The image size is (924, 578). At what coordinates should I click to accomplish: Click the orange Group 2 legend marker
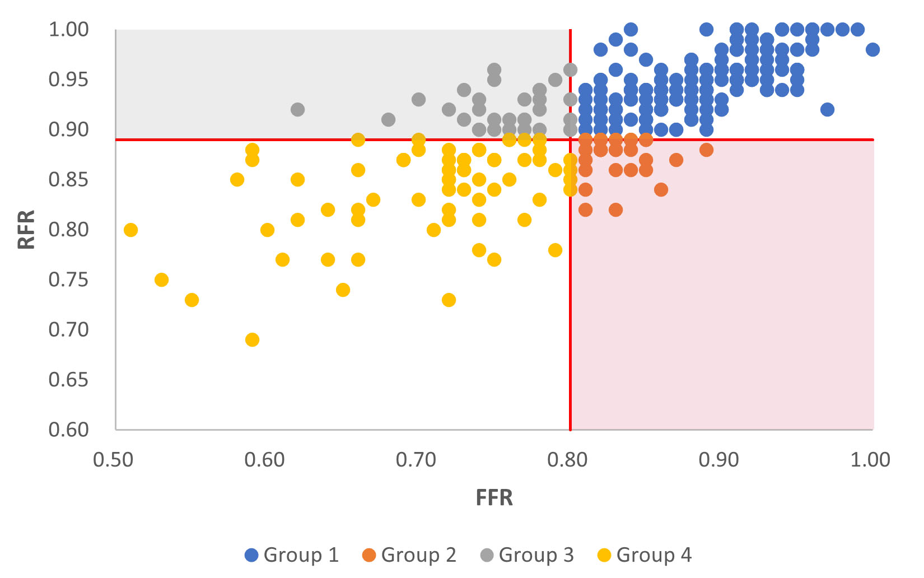369,555
